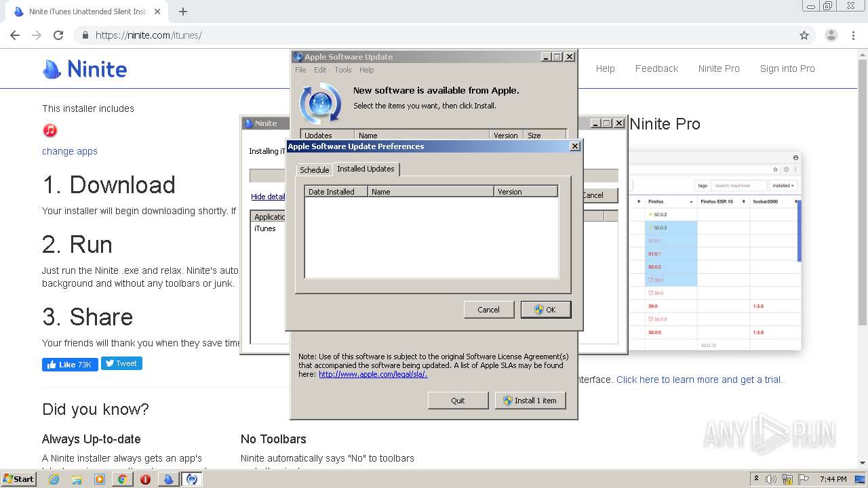This screenshot has width=868, height=488.
Task: Open the Windows Start menu
Action: click(18, 479)
